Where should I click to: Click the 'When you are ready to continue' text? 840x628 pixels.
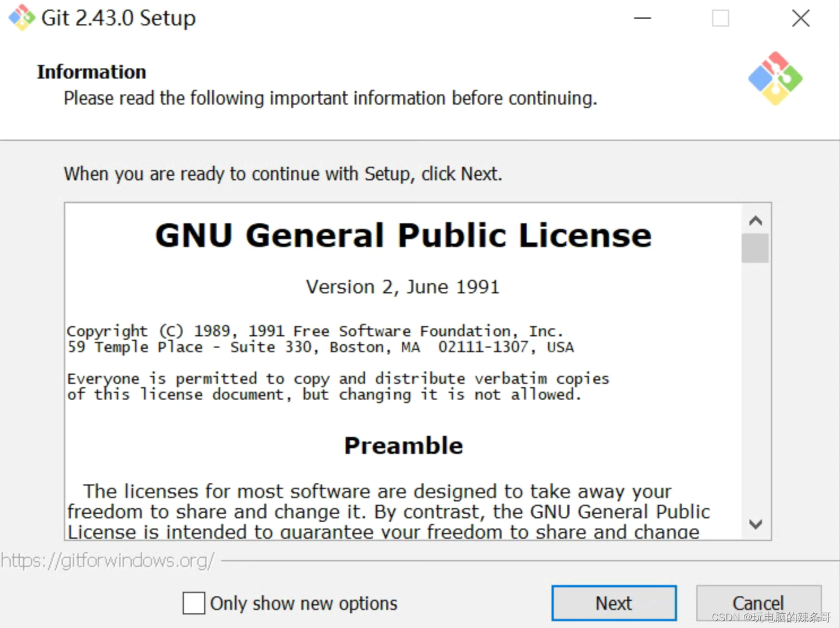point(283,174)
